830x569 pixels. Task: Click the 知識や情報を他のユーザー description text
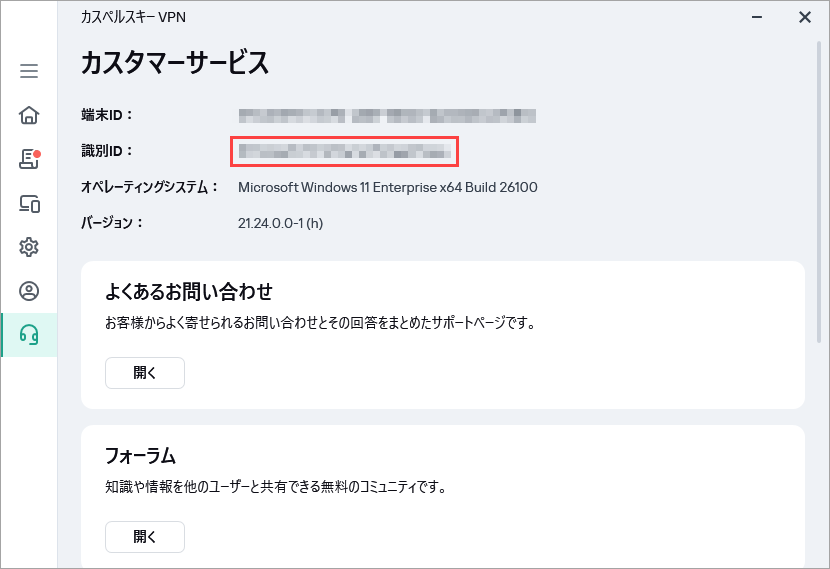276,486
